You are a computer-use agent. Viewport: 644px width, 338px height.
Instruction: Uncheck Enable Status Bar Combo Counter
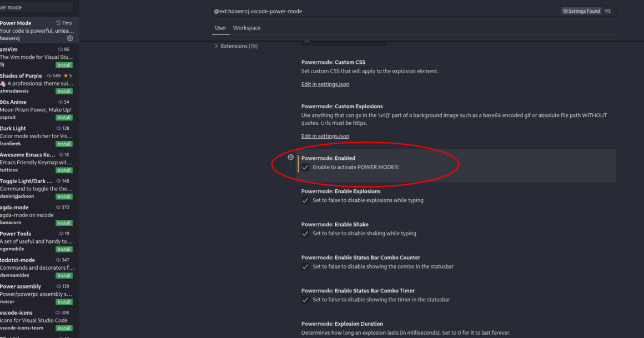click(x=305, y=267)
